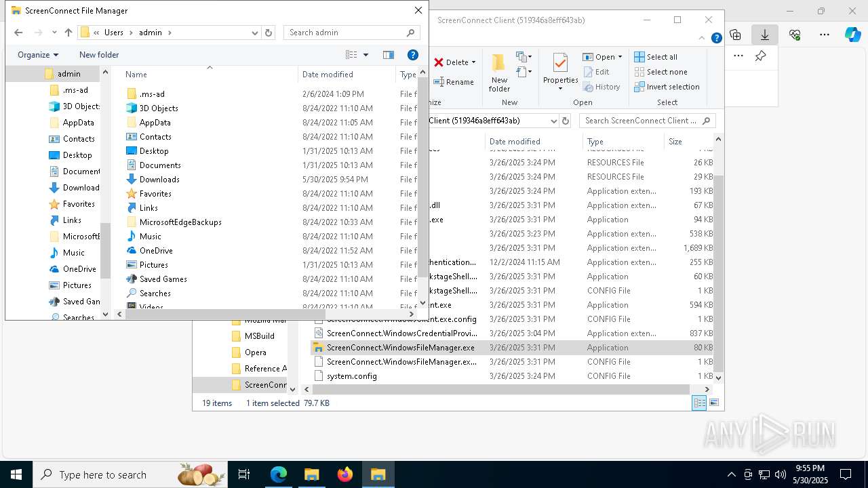Refresh the admin folder address bar

coord(269,33)
